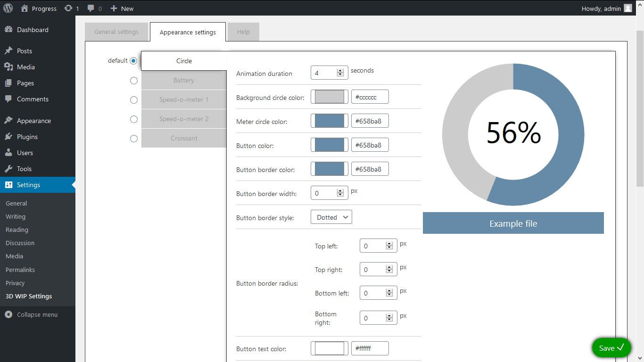The width and height of the screenshot is (644, 362).
Task: Select the default Circle radio button
Action: coord(133,61)
